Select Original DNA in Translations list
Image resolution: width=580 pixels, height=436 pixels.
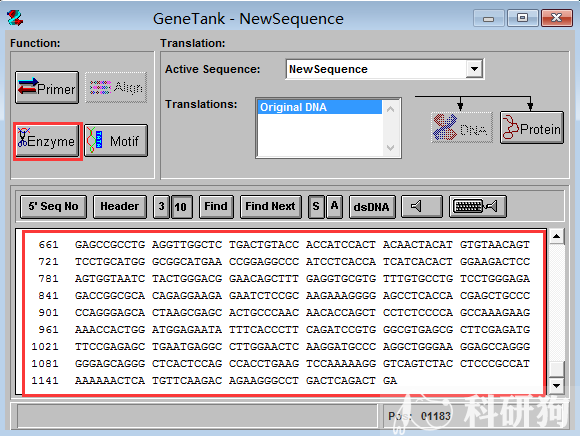[320, 107]
